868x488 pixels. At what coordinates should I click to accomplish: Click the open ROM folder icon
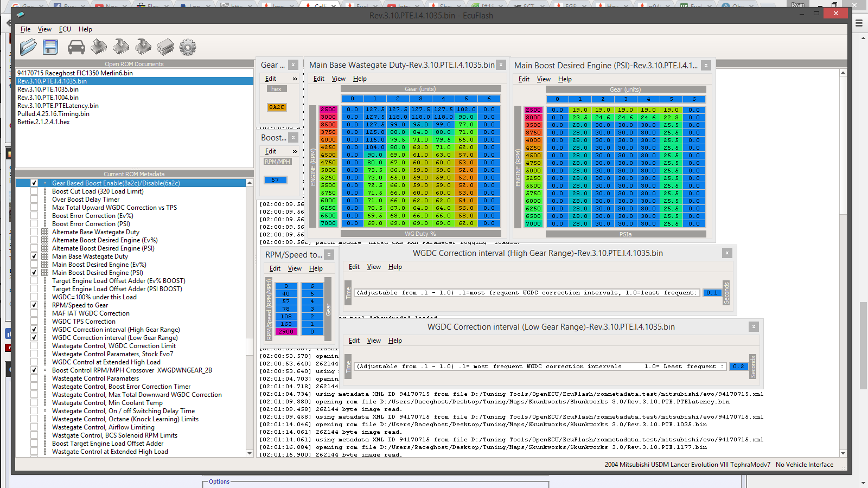click(x=28, y=47)
